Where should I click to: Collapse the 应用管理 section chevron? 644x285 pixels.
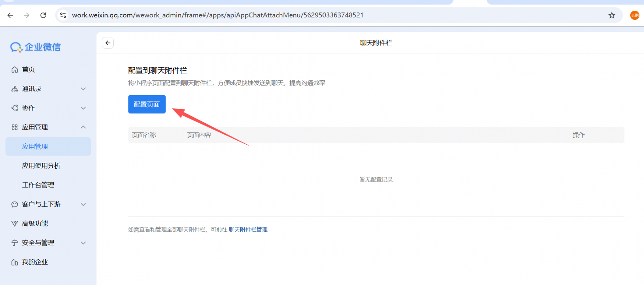click(x=83, y=127)
